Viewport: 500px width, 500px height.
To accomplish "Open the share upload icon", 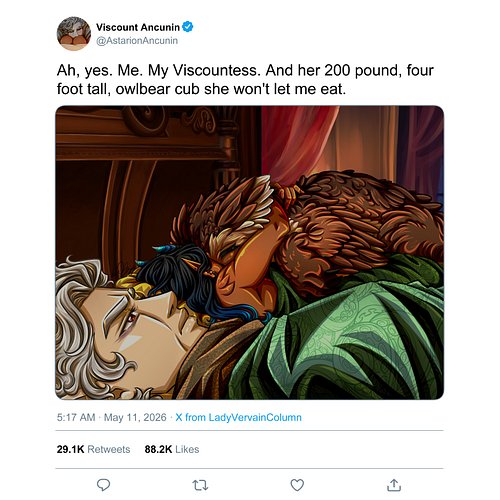I will (x=394, y=485).
